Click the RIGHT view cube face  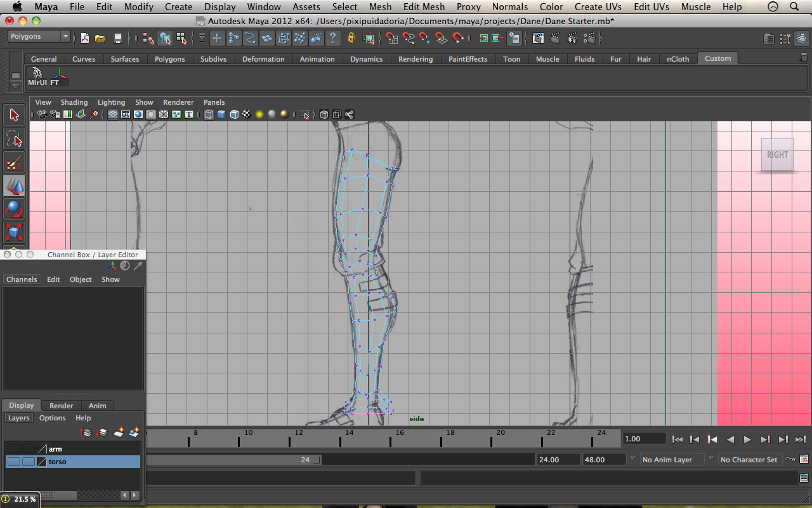pyautogui.click(x=777, y=155)
